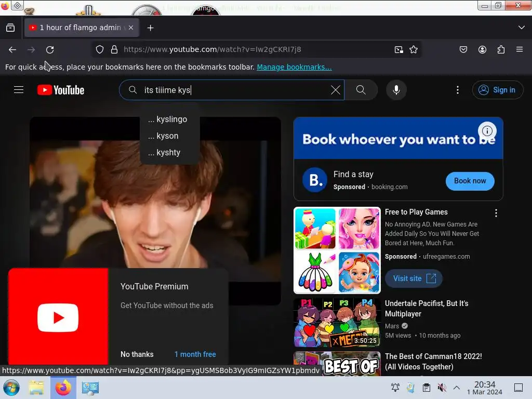This screenshot has height=399, width=532.
Task: Open Undertale Pacifist video thumbnail
Action: pyautogui.click(x=337, y=323)
